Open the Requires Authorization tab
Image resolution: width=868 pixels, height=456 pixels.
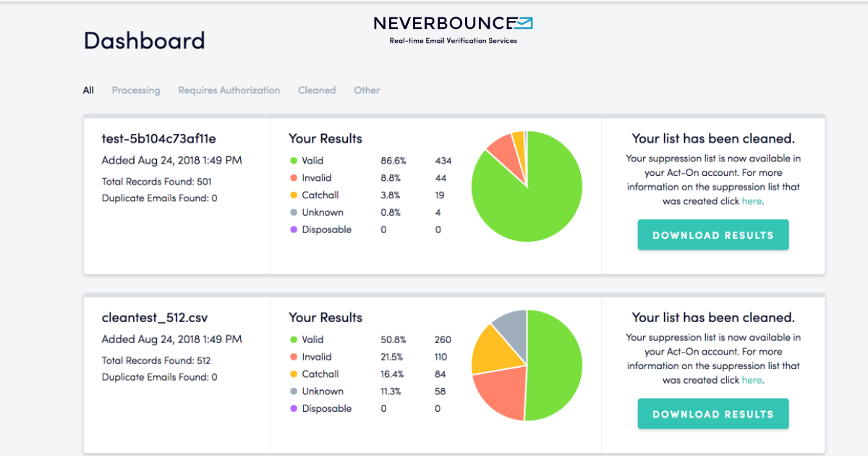229,90
